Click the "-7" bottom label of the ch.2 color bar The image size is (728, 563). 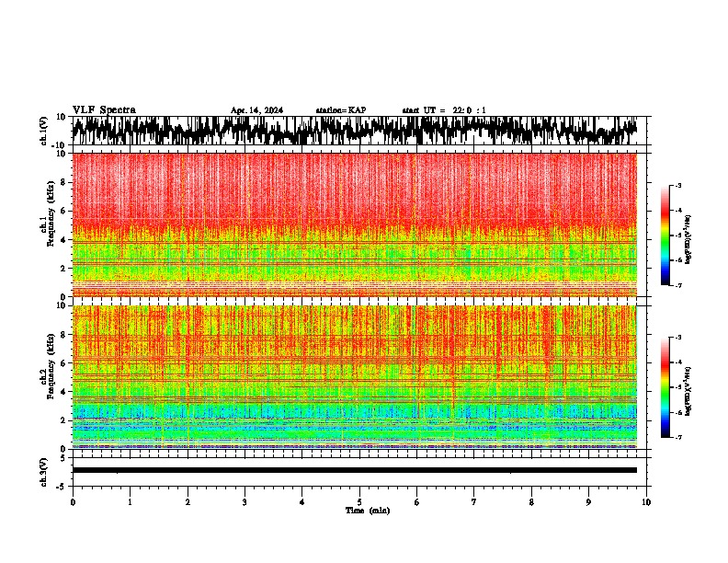[x=677, y=437]
